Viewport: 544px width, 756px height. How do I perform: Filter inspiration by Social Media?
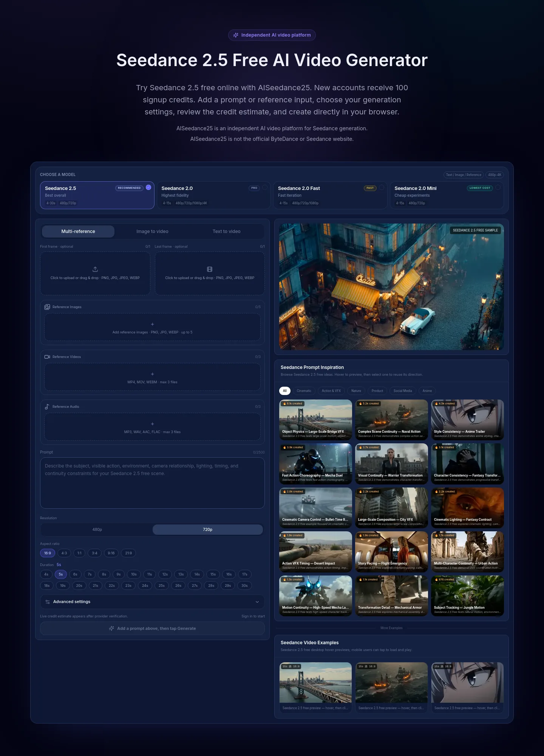(403, 391)
